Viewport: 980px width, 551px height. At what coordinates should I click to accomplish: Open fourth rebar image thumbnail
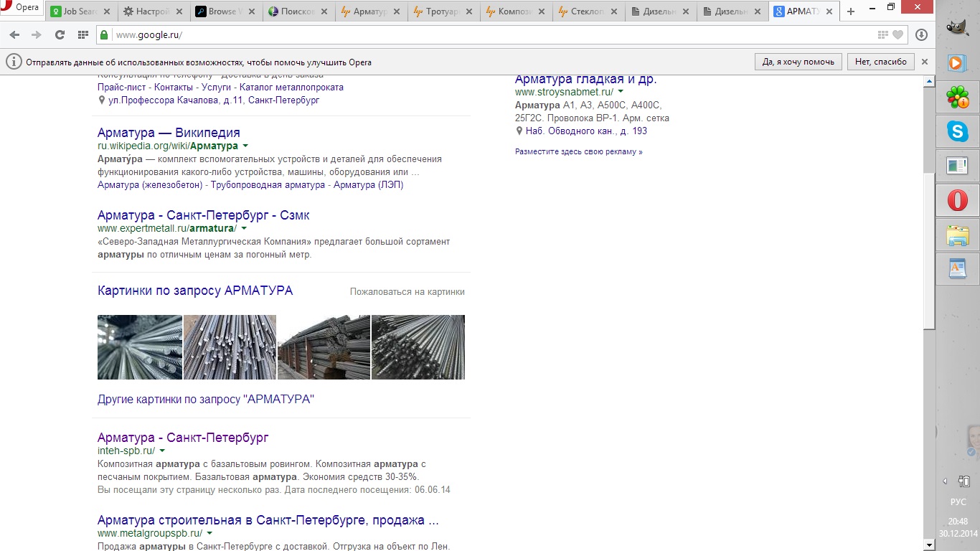click(418, 347)
